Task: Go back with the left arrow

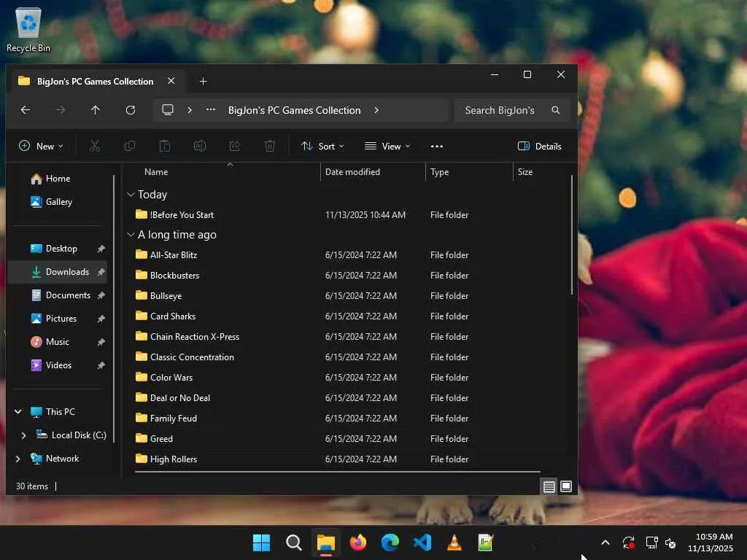Action: pos(26,110)
